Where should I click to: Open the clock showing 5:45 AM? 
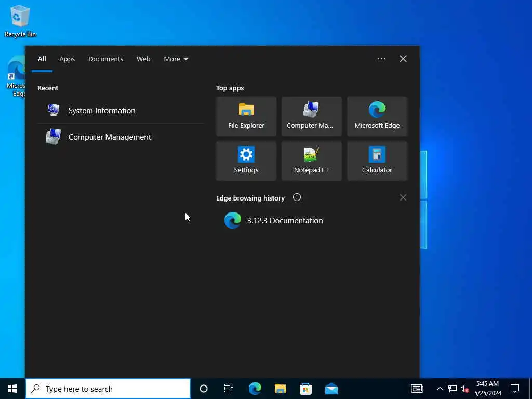[x=487, y=389]
